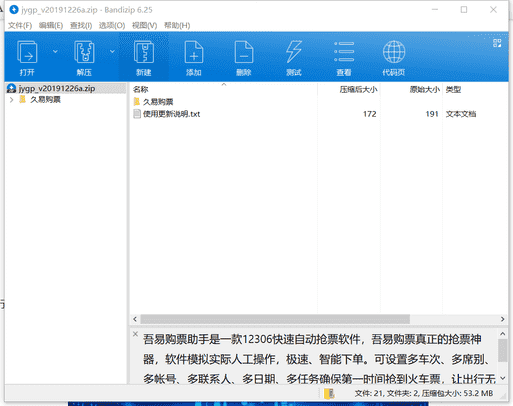The width and height of the screenshot is (513, 406).
Task: Open the 帮助(H) menu
Action: click(177, 25)
